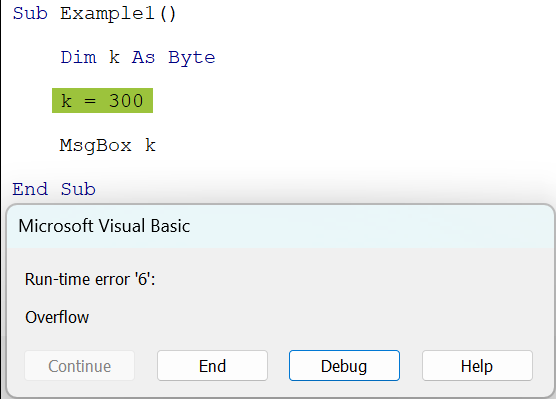The height and width of the screenshot is (399, 556).
Task: Click the greyed-out Continue button
Action: 79,366
